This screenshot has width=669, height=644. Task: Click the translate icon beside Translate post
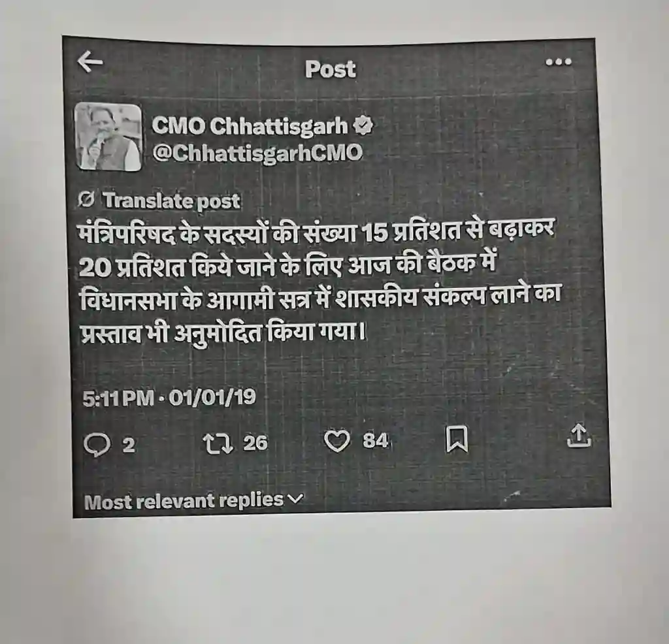[86, 200]
